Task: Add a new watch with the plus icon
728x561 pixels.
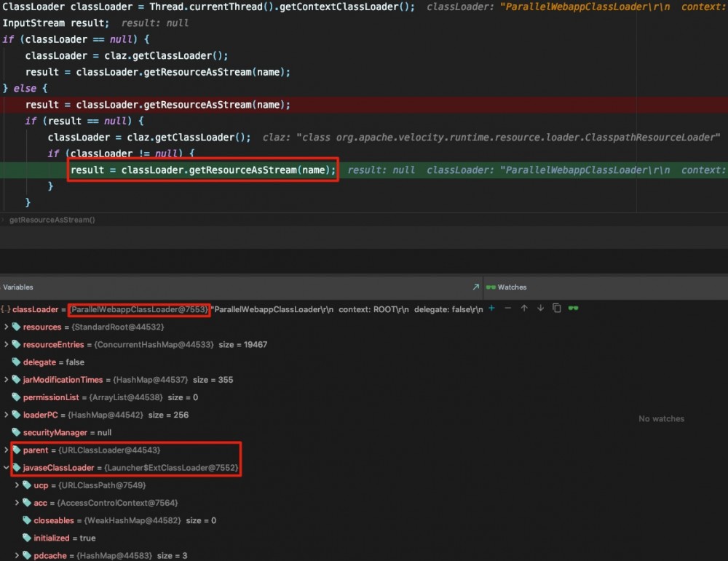Action: [491, 308]
